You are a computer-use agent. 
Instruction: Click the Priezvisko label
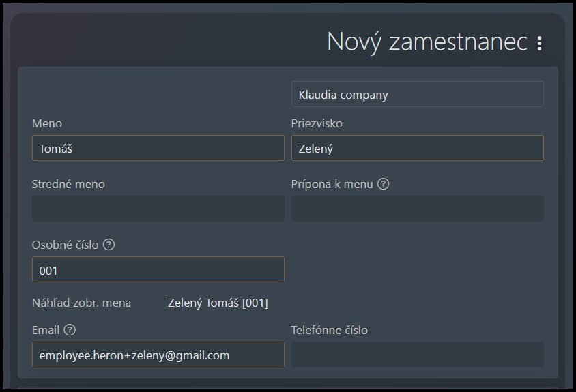(317, 123)
